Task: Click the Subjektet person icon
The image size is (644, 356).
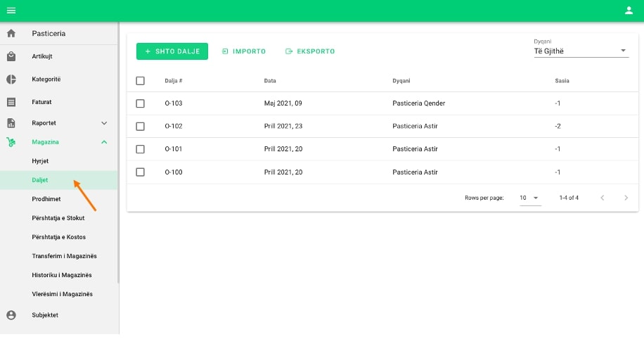Action: pos(11,315)
